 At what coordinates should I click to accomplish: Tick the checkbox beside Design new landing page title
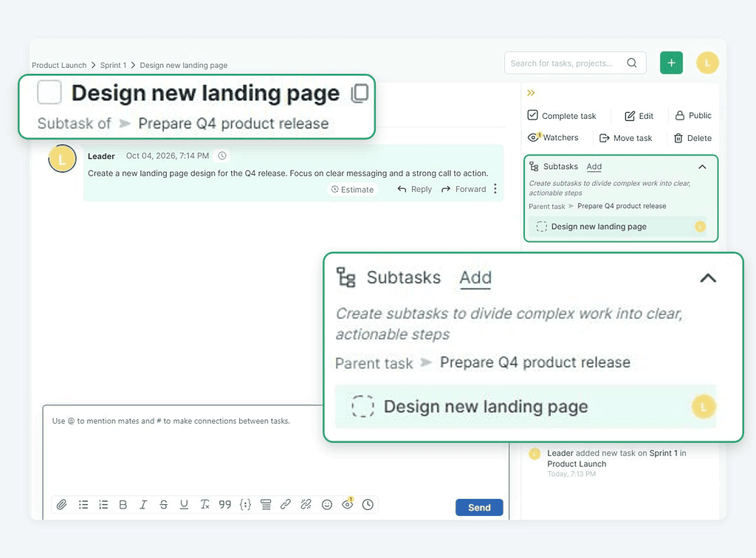(49, 92)
